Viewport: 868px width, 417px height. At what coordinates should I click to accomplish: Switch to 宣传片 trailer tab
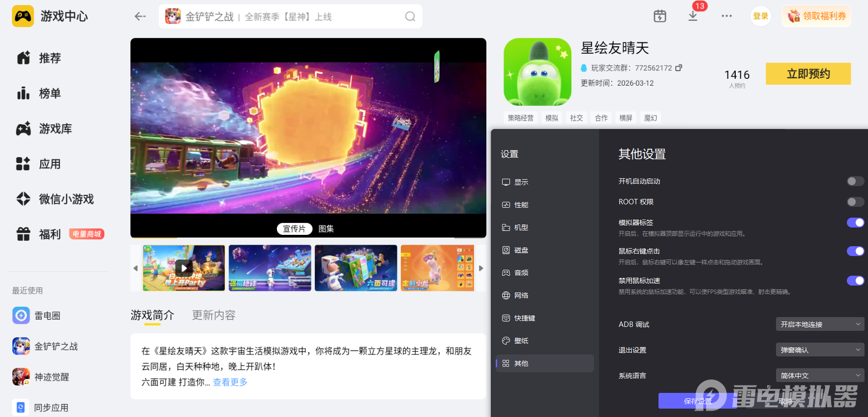pos(295,228)
